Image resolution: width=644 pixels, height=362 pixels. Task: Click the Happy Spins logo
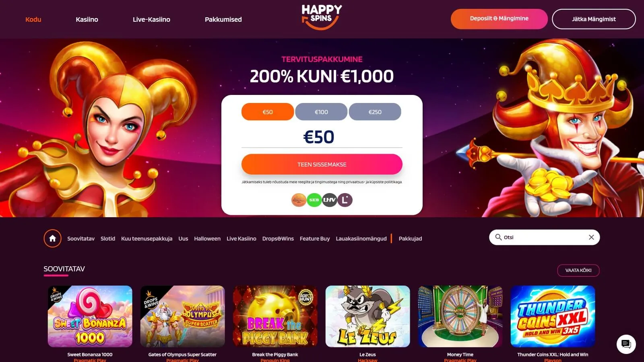coord(322,17)
